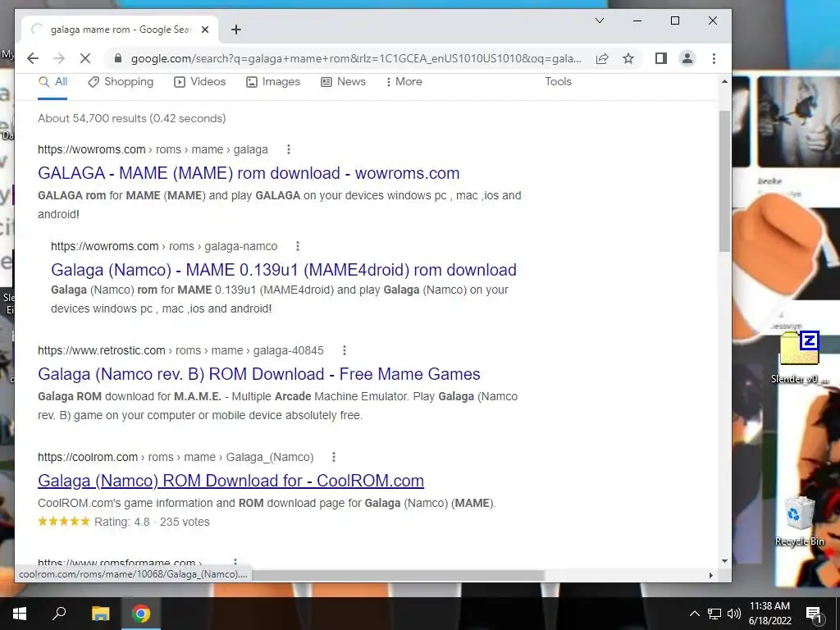Image resolution: width=840 pixels, height=630 pixels.
Task: Open options for the retrostic result
Action: click(345, 350)
